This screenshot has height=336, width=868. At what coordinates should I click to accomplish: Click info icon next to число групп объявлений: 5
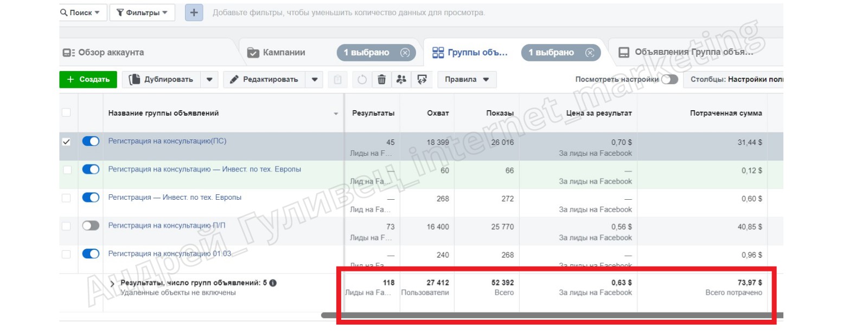point(273,283)
